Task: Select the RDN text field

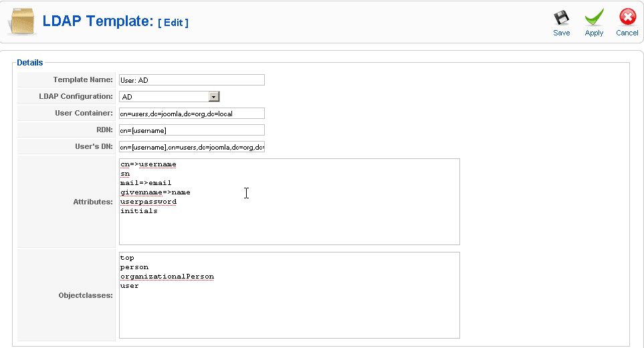Action: (191, 130)
